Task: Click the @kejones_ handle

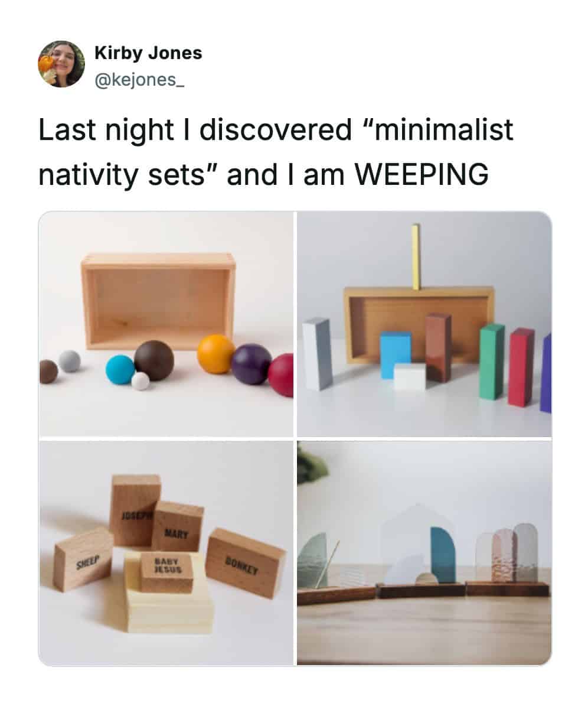Action: 139,77
